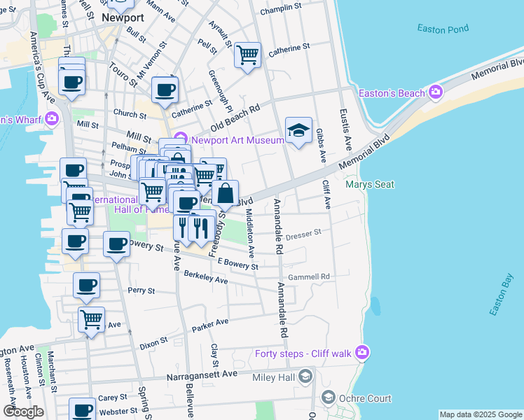The width and height of the screenshot is (524, 420).
Task: Click the Dresser St street label
Action: pyautogui.click(x=303, y=234)
